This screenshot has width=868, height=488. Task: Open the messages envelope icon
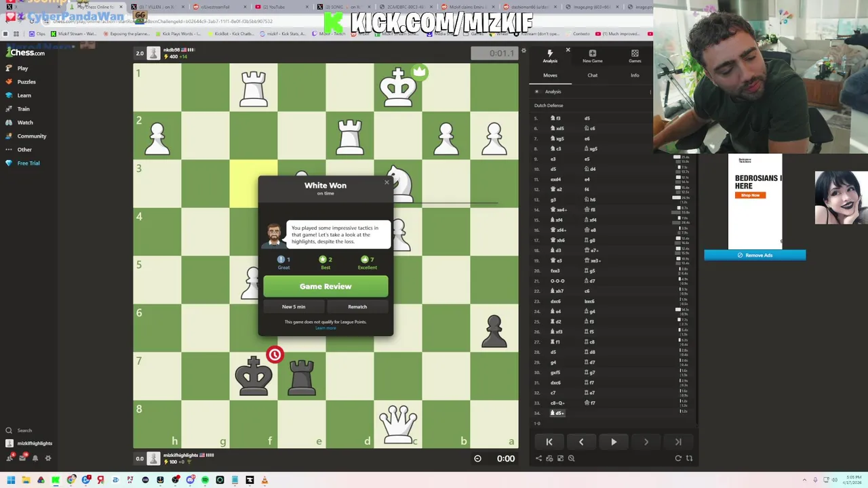click(22, 458)
